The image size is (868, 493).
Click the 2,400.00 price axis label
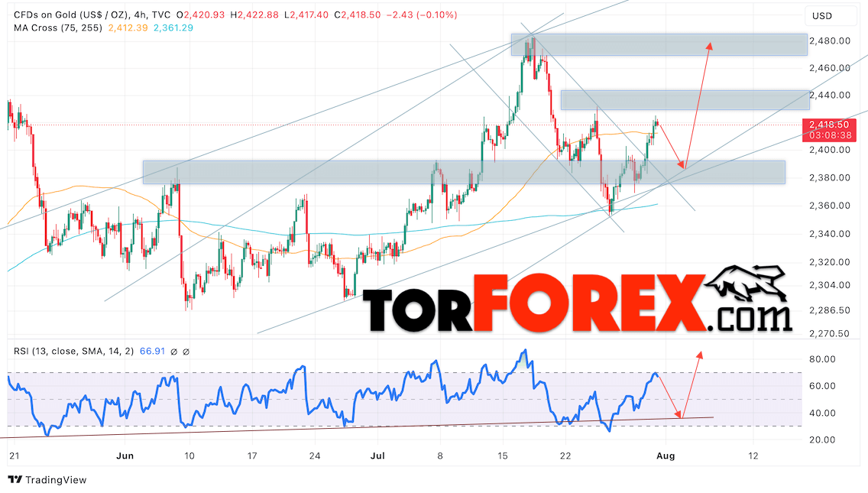829,150
